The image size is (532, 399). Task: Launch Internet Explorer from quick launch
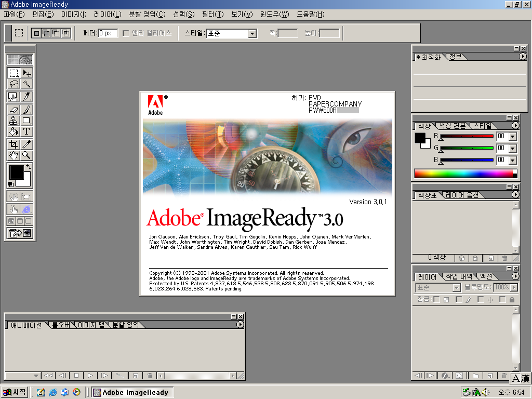[52, 393]
